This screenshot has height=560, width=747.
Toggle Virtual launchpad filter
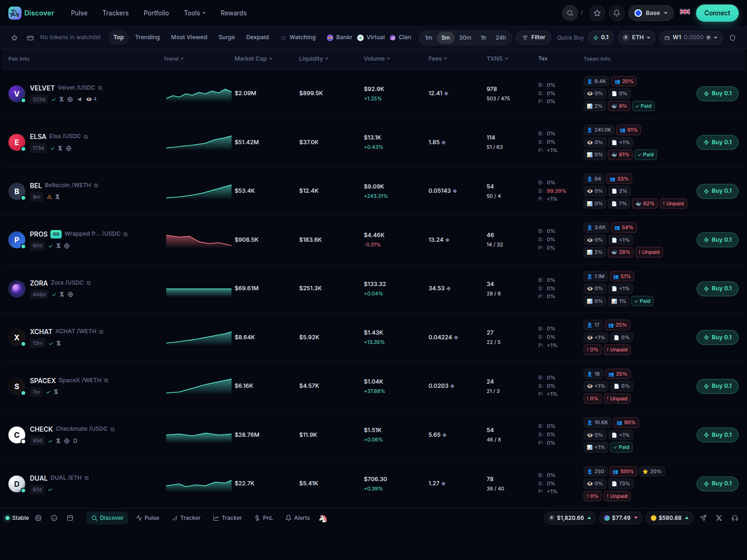371,37
